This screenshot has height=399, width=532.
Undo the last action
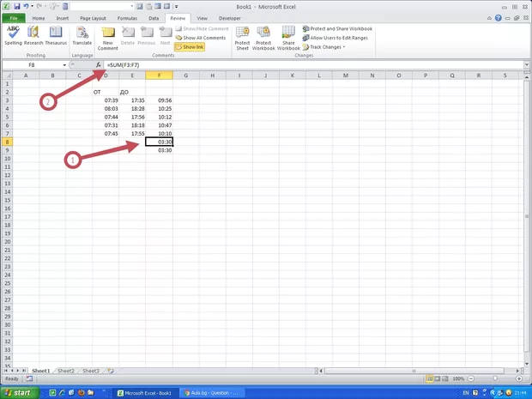(26, 7)
